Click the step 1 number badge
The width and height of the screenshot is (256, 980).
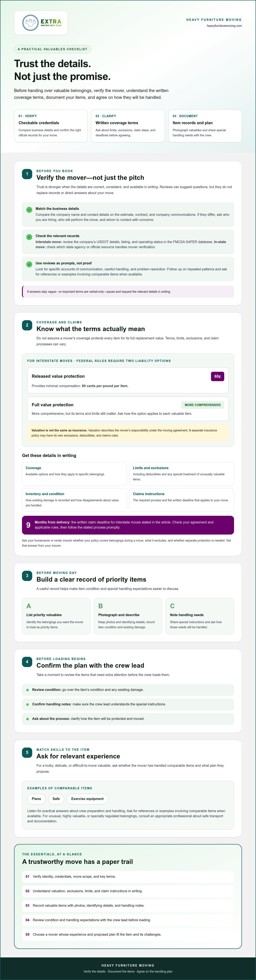click(27, 174)
